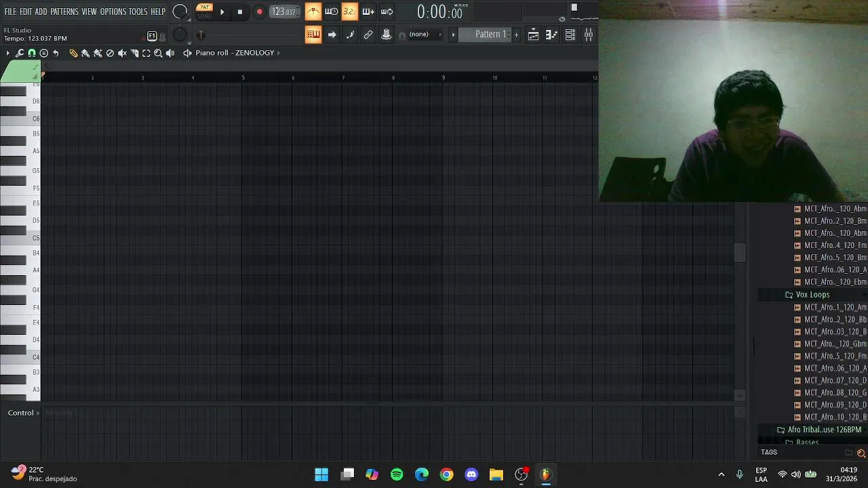Collapse the Vox Loops folder
Viewport: 868px width, 488px height.
[x=811, y=295]
